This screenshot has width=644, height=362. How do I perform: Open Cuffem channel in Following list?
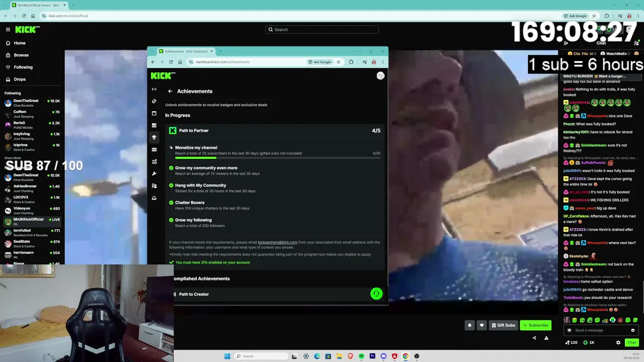[x=32, y=114]
